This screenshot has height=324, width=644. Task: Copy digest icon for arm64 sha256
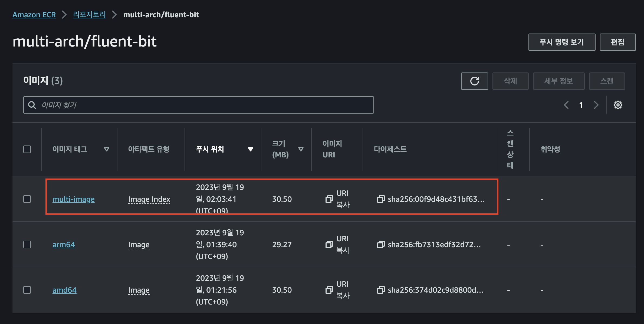click(x=380, y=244)
